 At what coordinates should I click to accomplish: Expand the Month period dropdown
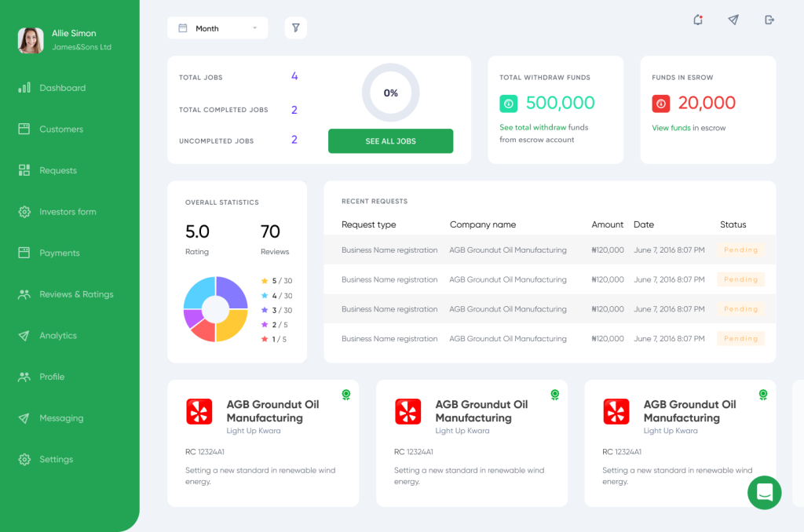[x=217, y=28]
